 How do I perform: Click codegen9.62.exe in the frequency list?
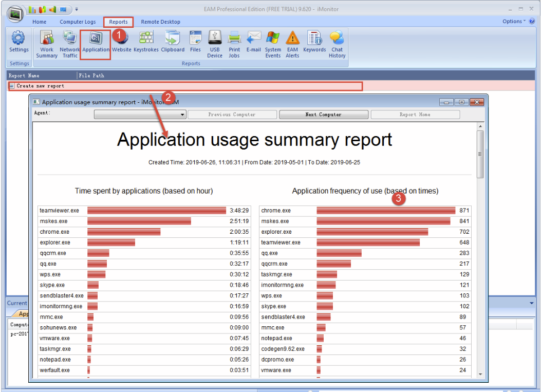coord(283,349)
